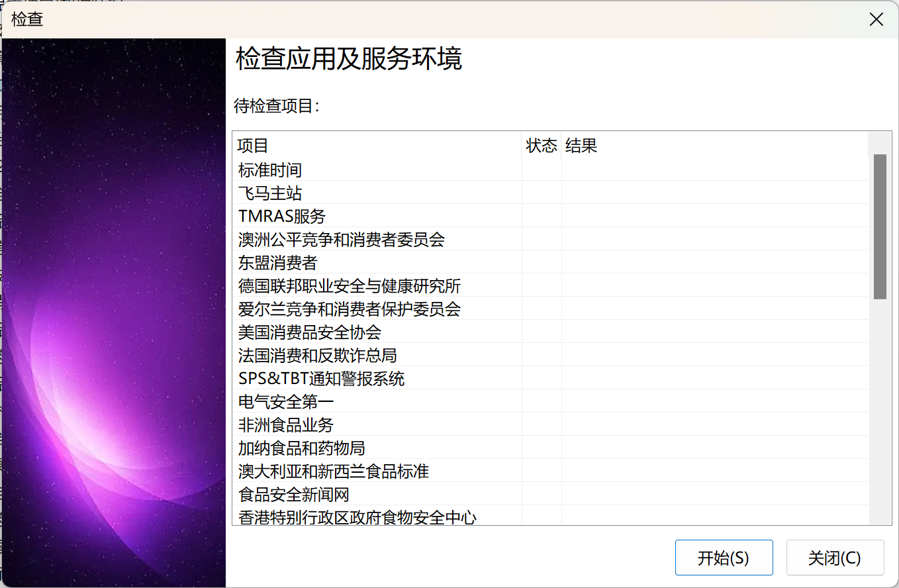The image size is (899, 588).
Task: Click the 开始(S) button
Action: pos(724,558)
